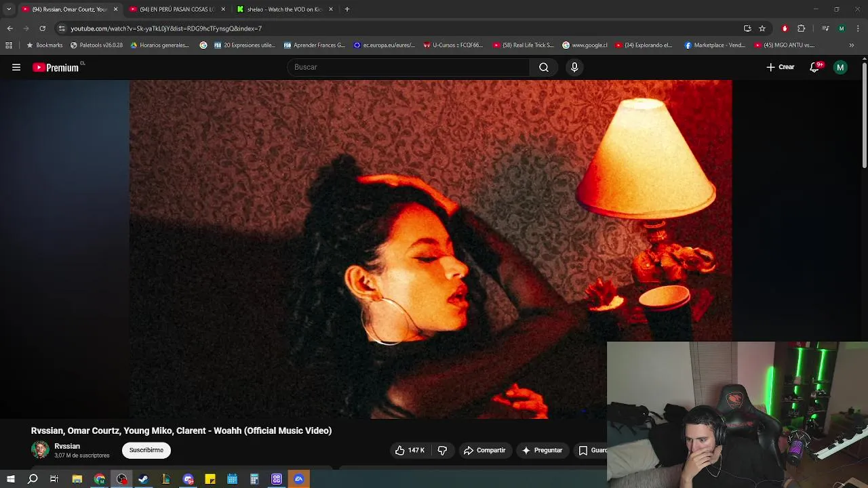Open Rvssian channel name link
The width and height of the screenshot is (868, 488).
pyautogui.click(x=67, y=446)
